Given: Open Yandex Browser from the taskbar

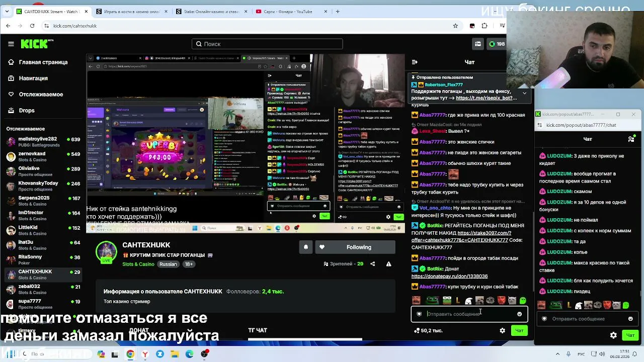Looking at the screenshot, I should tap(145, 354).
